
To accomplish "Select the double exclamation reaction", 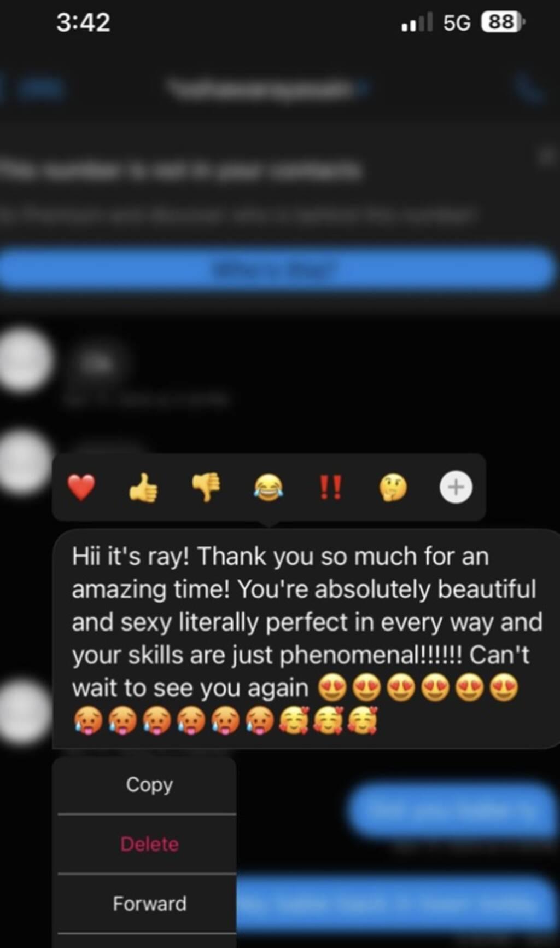I will 331,487.
